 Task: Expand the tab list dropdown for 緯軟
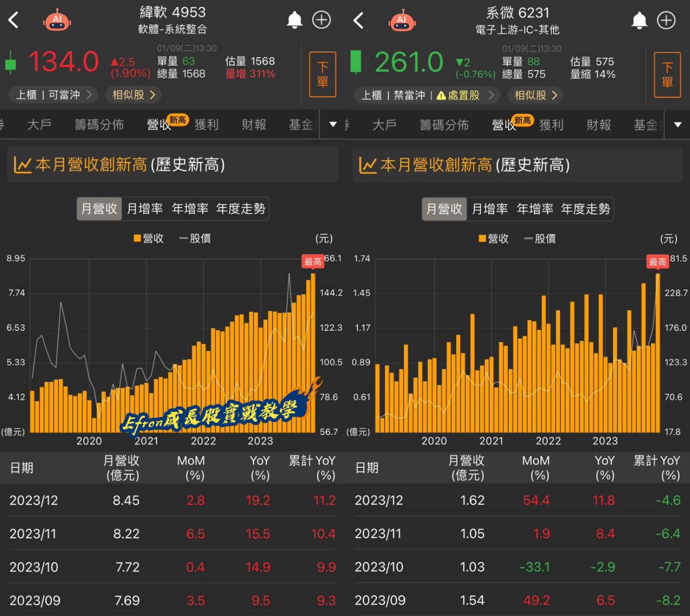333,125
